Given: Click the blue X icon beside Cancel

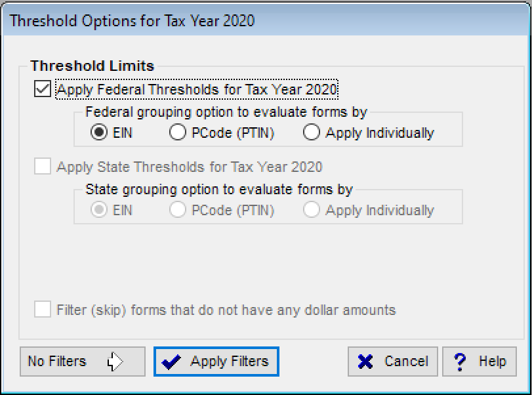Looking at the screenshot, I should 365,362.
